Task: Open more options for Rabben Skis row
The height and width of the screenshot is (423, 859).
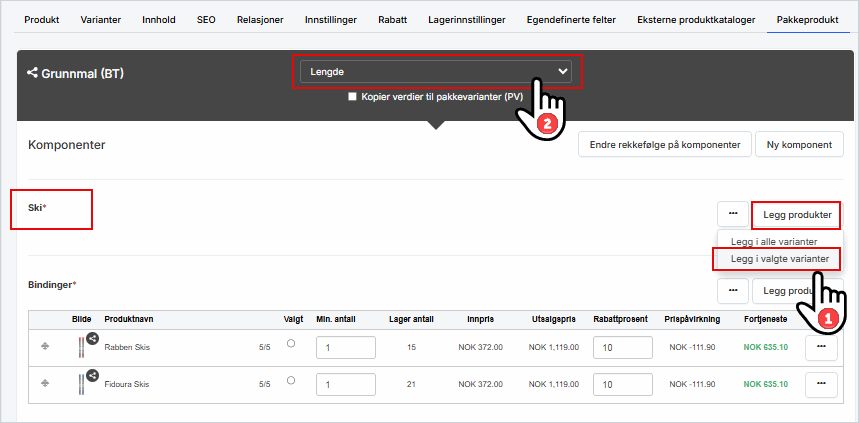Action: coord(822,347)
